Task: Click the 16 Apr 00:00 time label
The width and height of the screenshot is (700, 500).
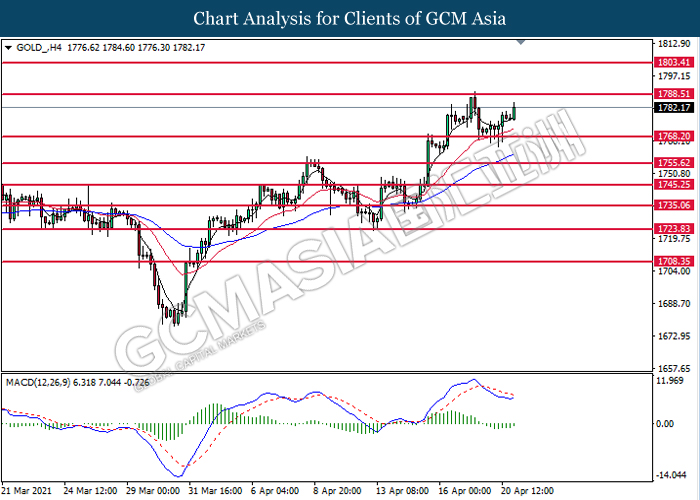Action: click(465, 491)
